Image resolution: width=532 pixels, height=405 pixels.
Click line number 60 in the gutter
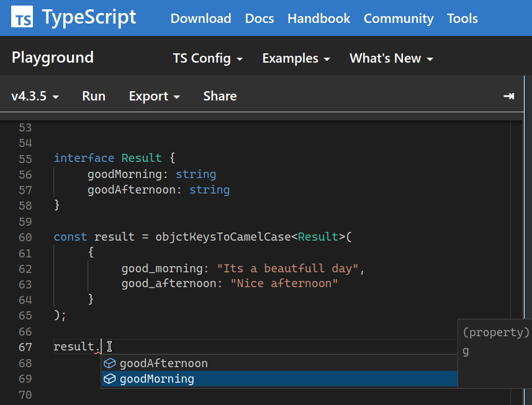pyautogui.click(x=25, y=237)
